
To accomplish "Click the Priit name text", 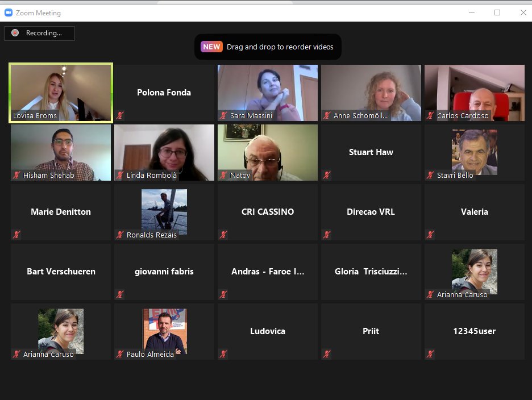I will click(x=371, y=331).
